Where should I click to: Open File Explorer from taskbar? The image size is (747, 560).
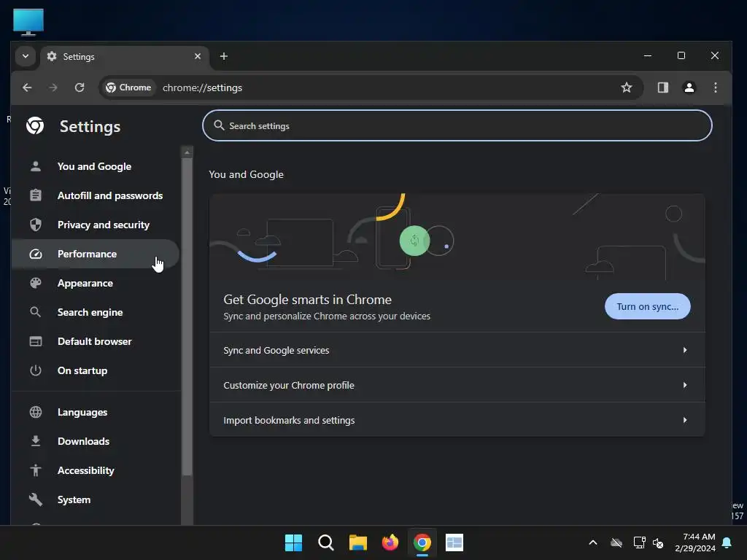pos(357,542)
